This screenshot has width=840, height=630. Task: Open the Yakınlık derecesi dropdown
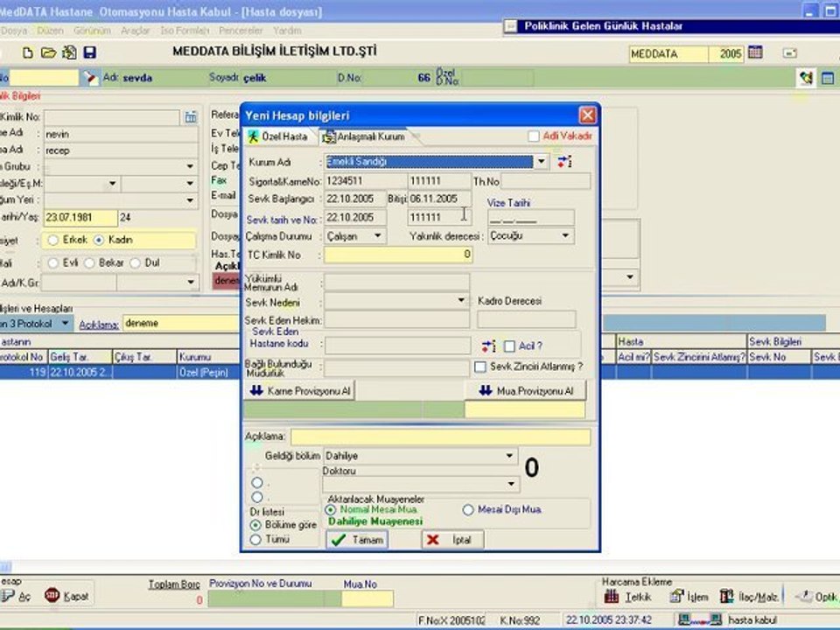coord(566,235)
